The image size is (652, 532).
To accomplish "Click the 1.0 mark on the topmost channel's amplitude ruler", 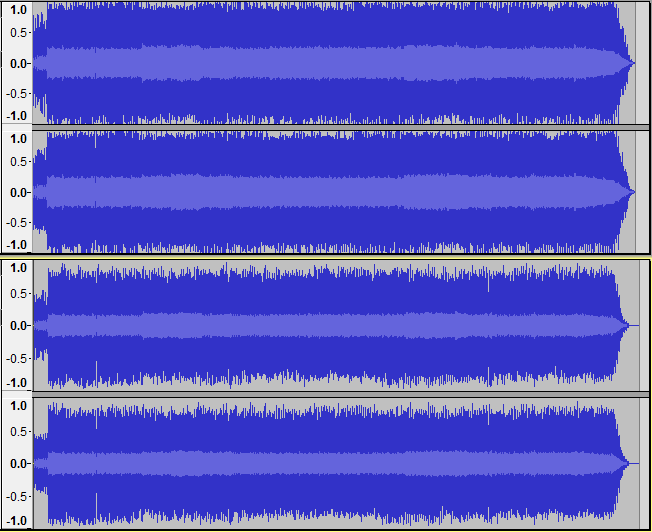I will pyautogui.click(x=18, y=9).
